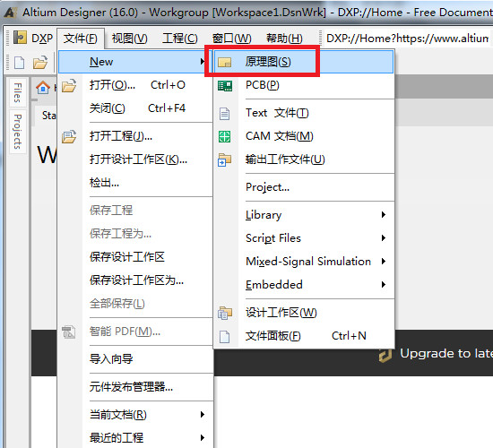Open the 视图(V) menu
493x448 pixels.
click(130, 39)
